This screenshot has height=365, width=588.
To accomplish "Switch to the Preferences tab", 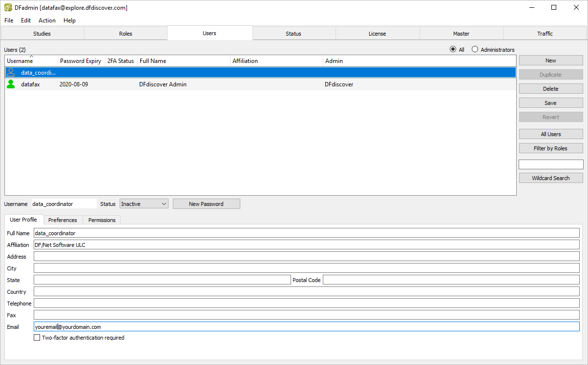I will click(x=63, y=220).
